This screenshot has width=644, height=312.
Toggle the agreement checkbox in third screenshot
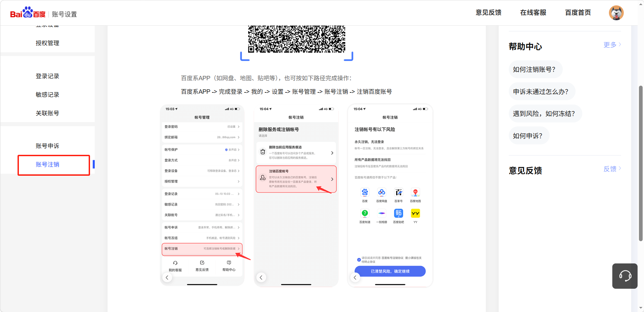pos(359,260)
